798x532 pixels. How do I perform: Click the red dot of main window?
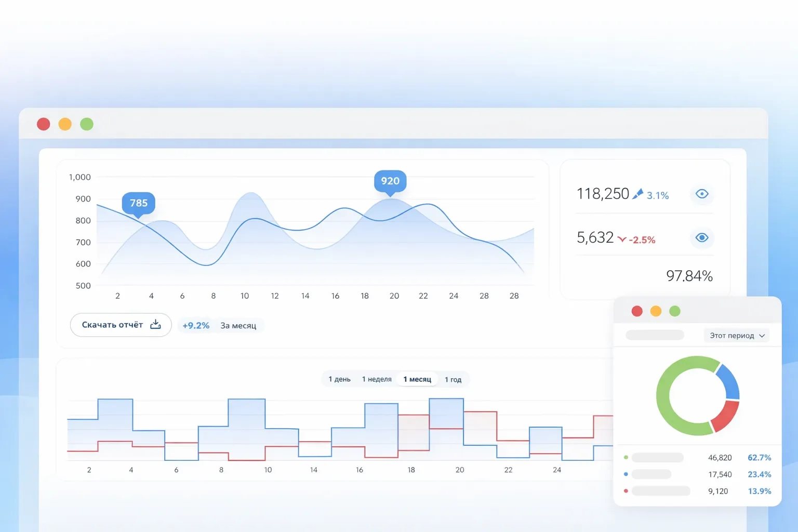point(44,124)
